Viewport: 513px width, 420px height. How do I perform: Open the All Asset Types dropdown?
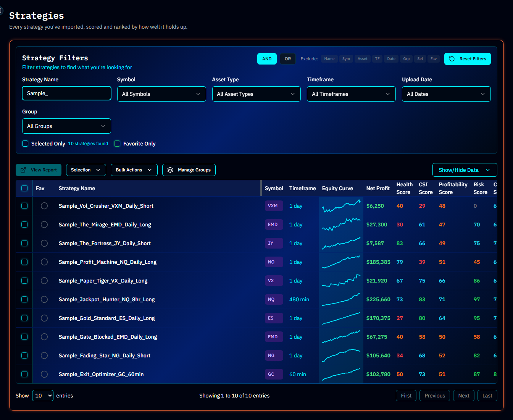[256, 94]
